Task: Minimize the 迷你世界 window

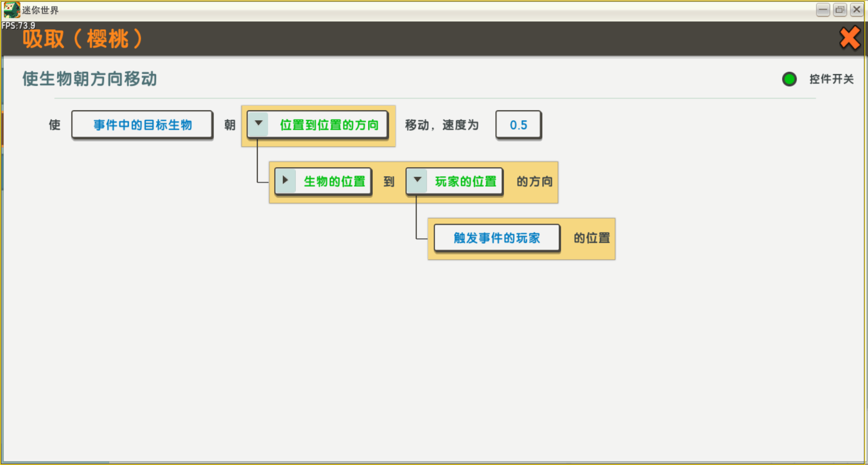Action: [x=823, y=9]
